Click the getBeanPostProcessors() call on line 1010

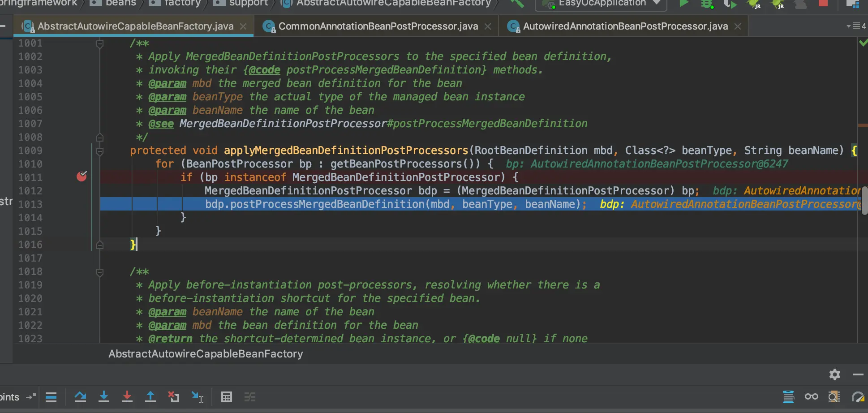[x=405, y=164]
